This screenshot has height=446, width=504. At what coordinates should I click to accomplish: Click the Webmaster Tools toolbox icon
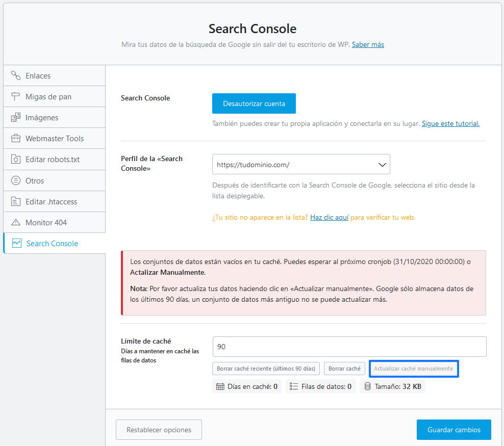(16, 138)
